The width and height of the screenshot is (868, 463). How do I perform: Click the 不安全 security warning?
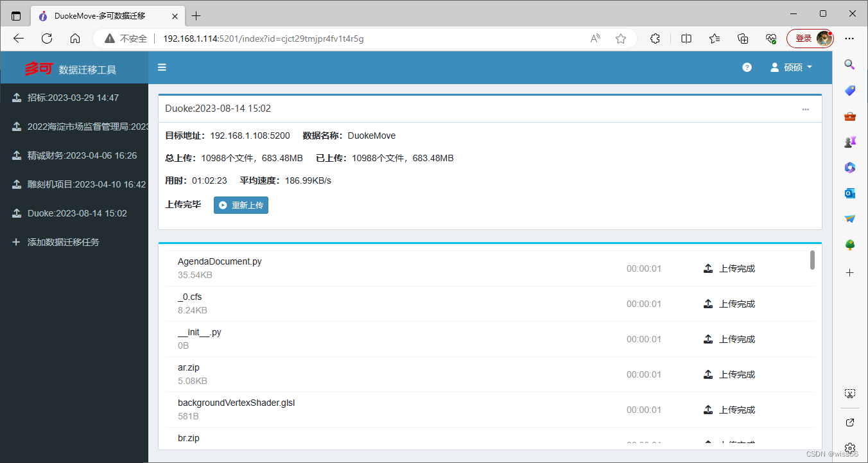point(127,39)
